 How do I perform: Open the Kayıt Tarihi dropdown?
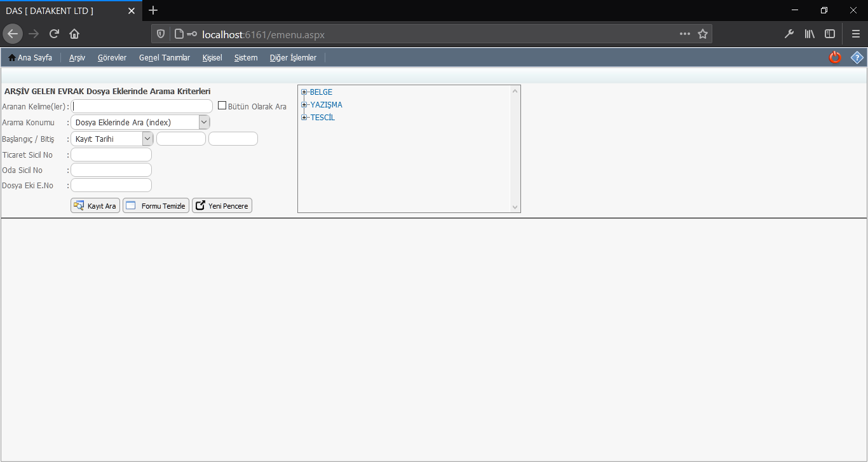(147, 138)
